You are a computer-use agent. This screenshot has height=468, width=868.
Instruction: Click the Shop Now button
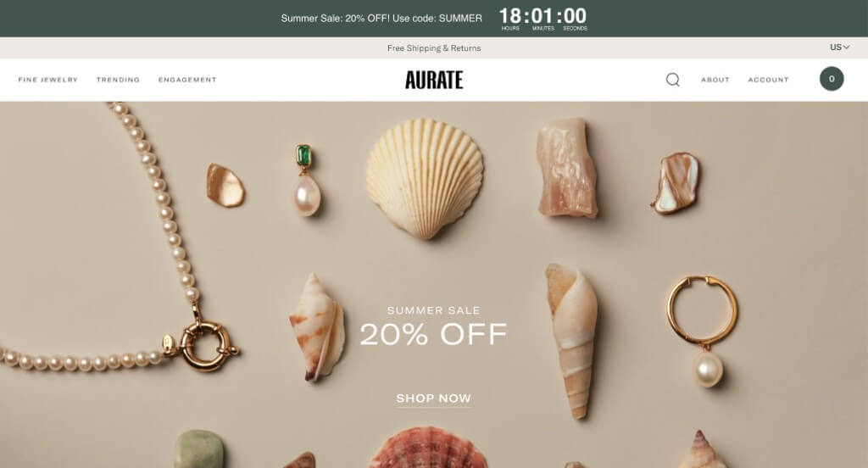[433, 398]
